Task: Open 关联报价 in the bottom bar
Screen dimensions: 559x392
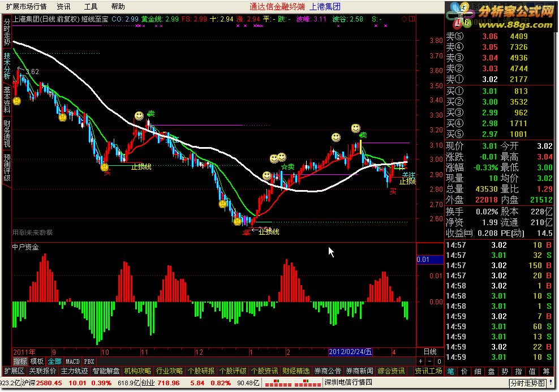Action: (x=42, y=371)
